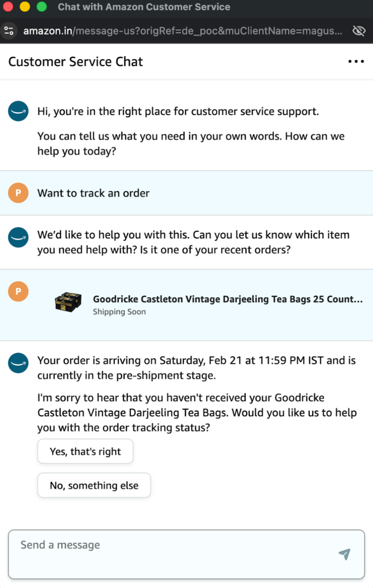The height and width of the screenshot is (588, 373).
Task: Select "No, something else" reply
Action: pos(94,485)
